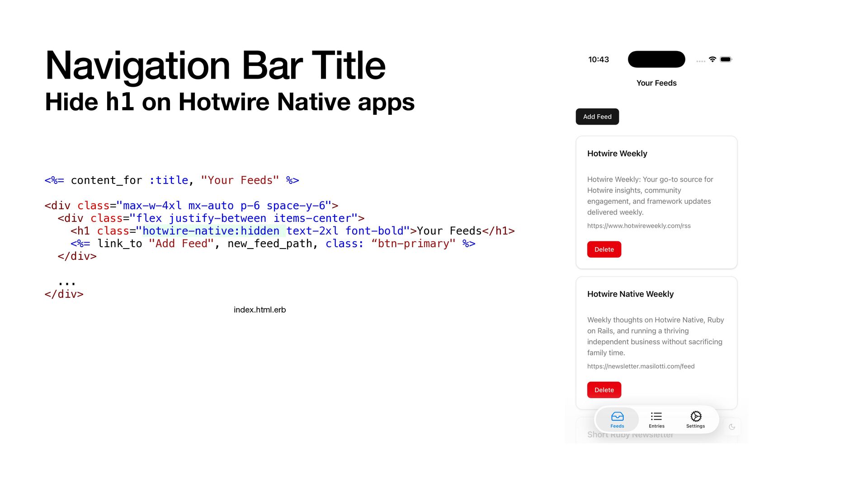Open hotwireweekly.com RSS URL

tap(639, 225)
